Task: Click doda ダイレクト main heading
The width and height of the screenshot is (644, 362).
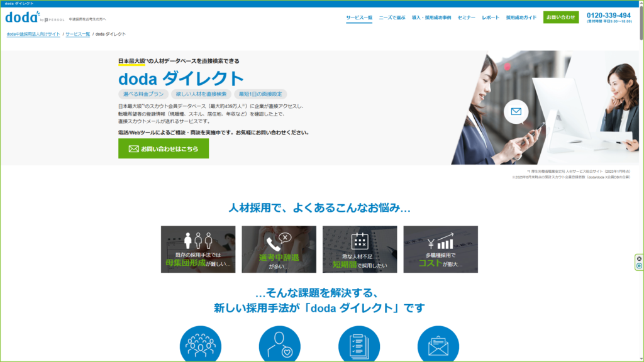Action: tap(181, 79)
